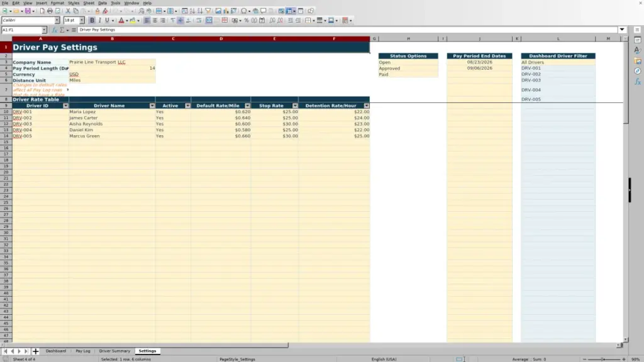This screenshot has width=644, height=362.
Task: Toggle Wrap Text button
Action: [199, 20]
